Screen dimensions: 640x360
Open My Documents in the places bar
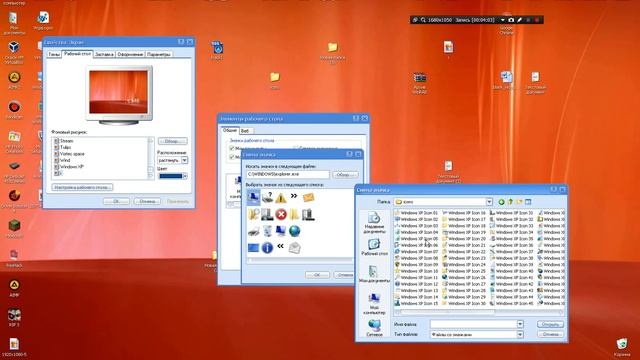tap(374, 274)
